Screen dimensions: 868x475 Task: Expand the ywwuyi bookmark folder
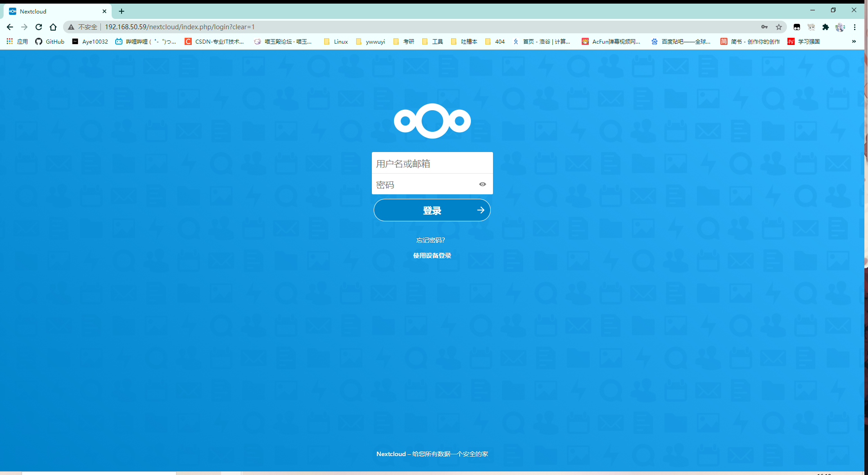370,41
